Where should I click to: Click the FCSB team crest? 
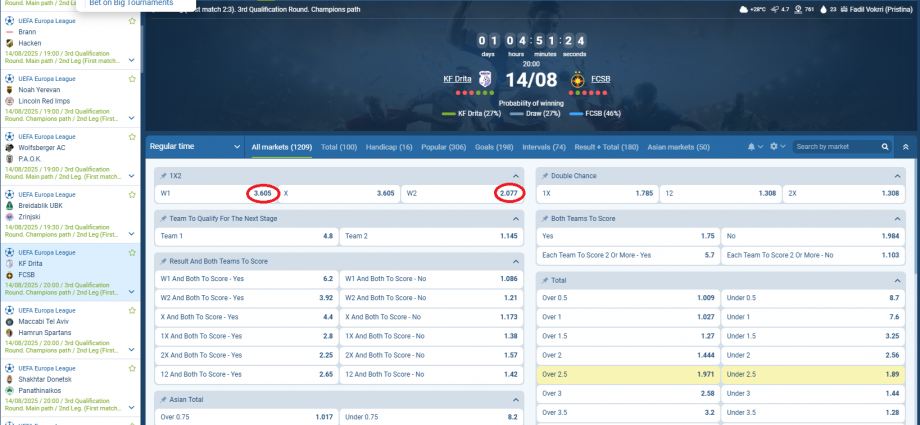coord(577,79)
